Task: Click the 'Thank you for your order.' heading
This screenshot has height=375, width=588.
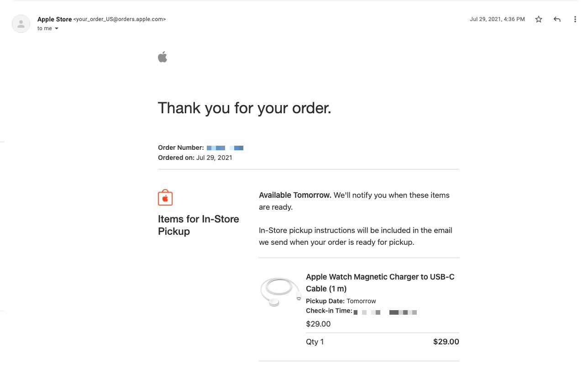Action: pyautogui.click(x=244, y=108)
